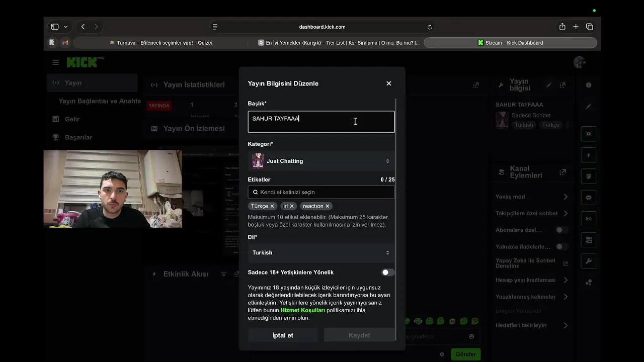Image resolution: width=644 pixels, height=362 pixels.
Task: Close the Yayın Bilgisini Düzenle dialog
Action: point(388,83)
